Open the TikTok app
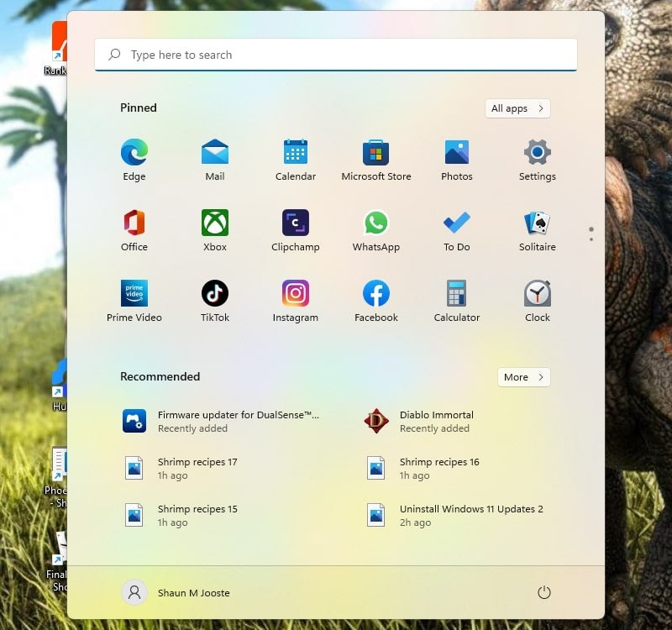672x630 pixels. point(215,301)
